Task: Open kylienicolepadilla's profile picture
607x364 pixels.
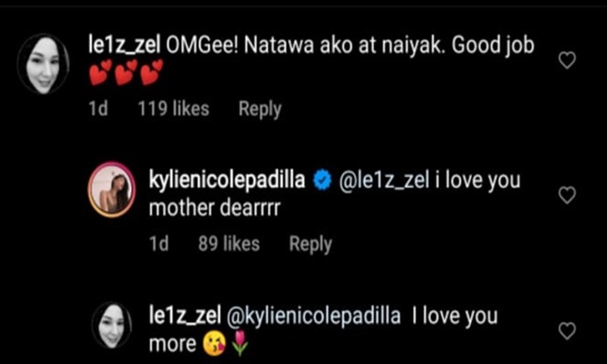Action: coord(111,190)
